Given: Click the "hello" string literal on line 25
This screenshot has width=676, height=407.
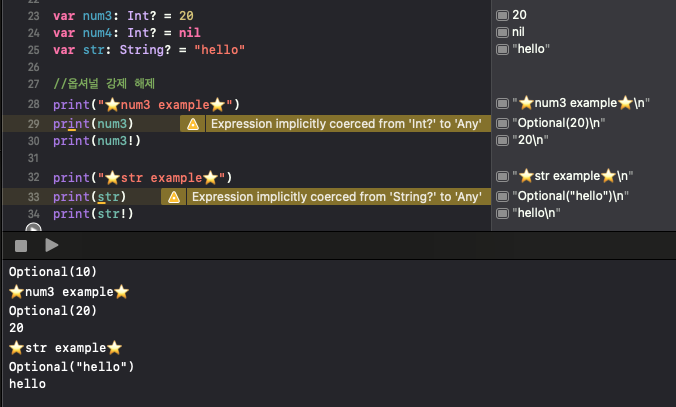Looking at the screenshot, I should [219, 50].
